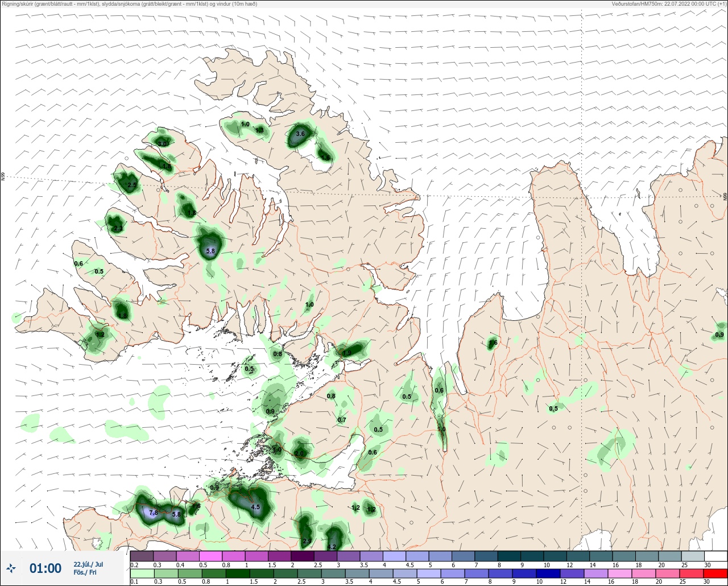Viewport: 728px width, 586px height.
Task: Select the bright pink swatch at 0.5 in upper legend
Action: click(x=210, y=556)
